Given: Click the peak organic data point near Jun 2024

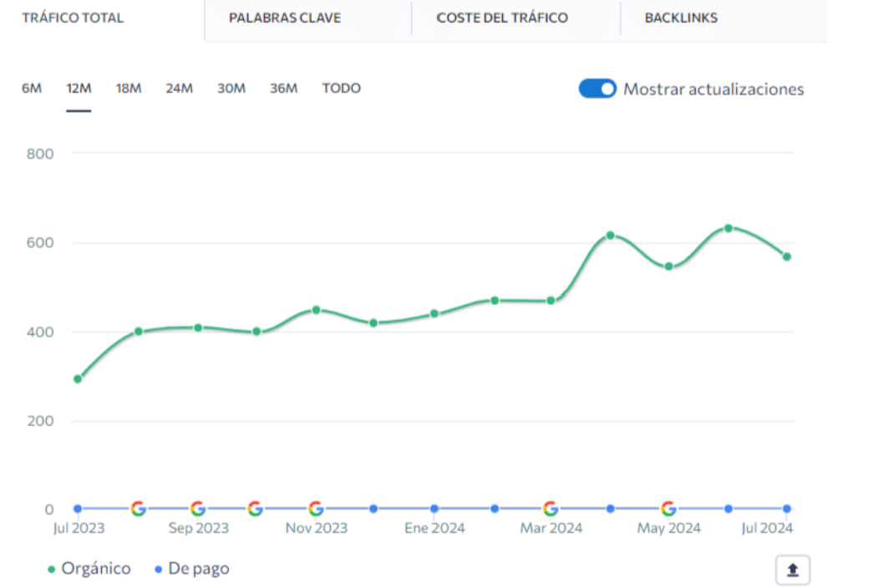Looking at the screenshot, I should [729, 228].
